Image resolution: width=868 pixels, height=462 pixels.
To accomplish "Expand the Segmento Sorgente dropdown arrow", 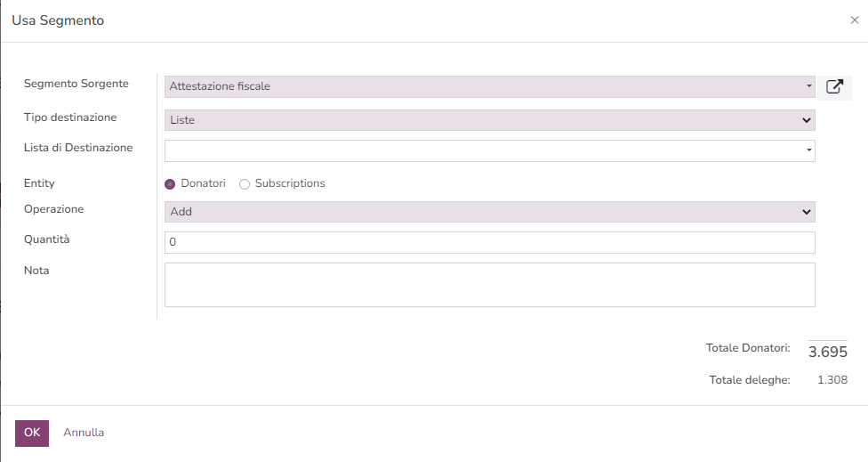I will point(808,86).
